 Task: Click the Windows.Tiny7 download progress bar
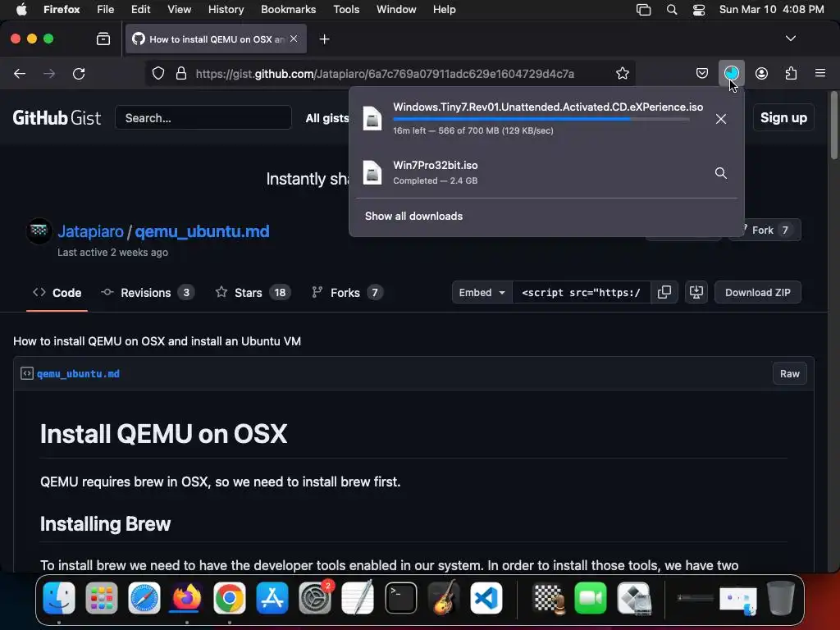pos(541,120)
